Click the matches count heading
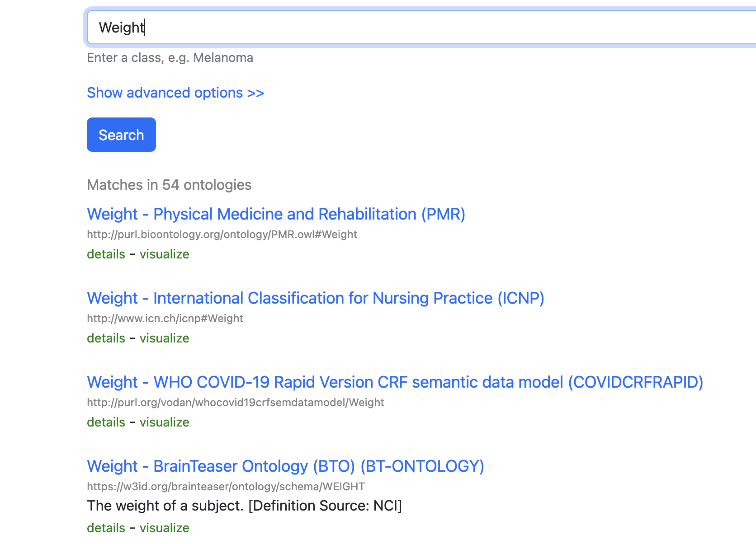 (x=169, y=184)
